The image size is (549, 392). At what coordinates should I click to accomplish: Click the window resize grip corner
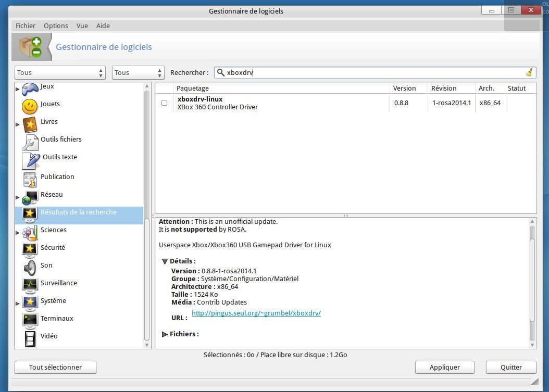(534, 381)
